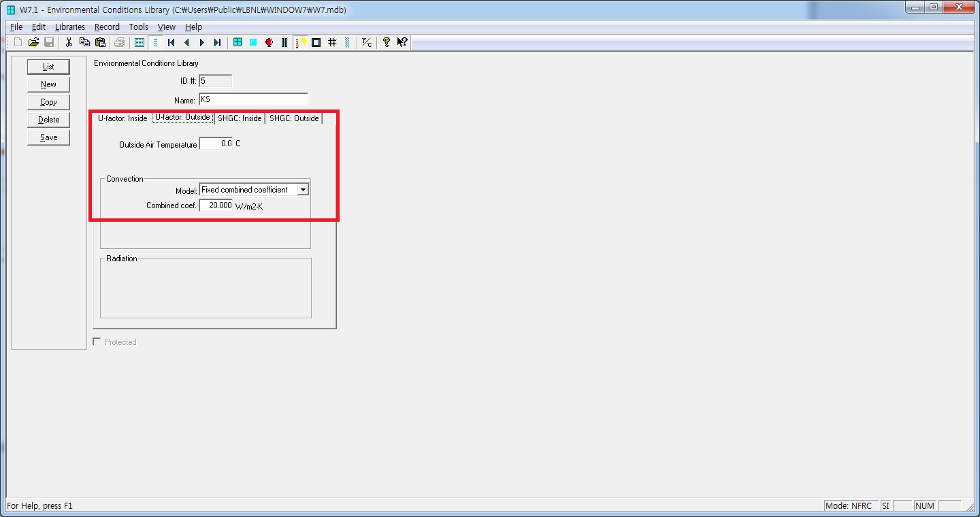The width and height of the screenshot is (980, 517).
Task: Jump to last record toolbar icon
Action: pos(217,43)
